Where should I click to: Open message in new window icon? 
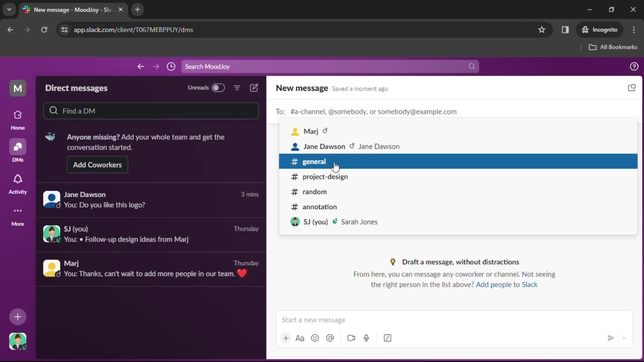coord(632,88)
